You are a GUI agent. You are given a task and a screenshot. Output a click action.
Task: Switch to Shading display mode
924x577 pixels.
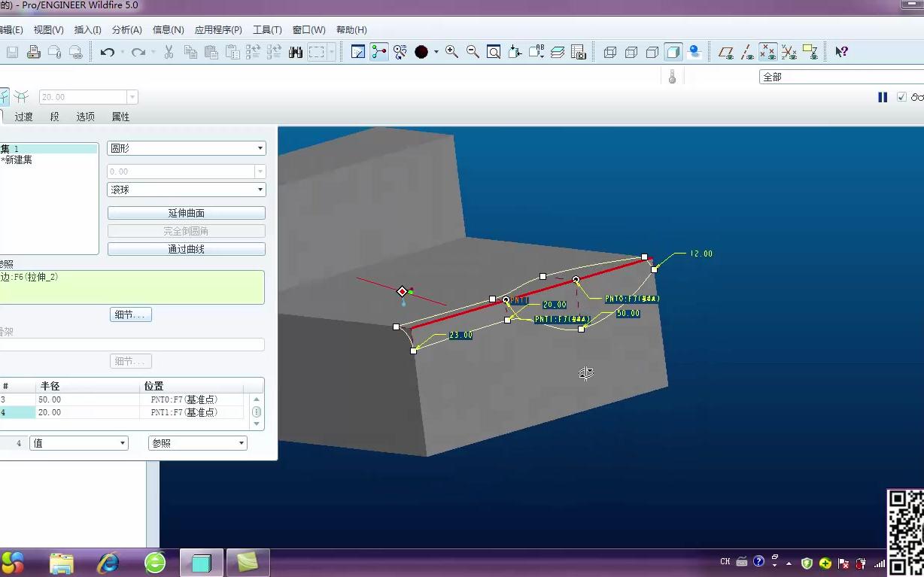[673, 52]
